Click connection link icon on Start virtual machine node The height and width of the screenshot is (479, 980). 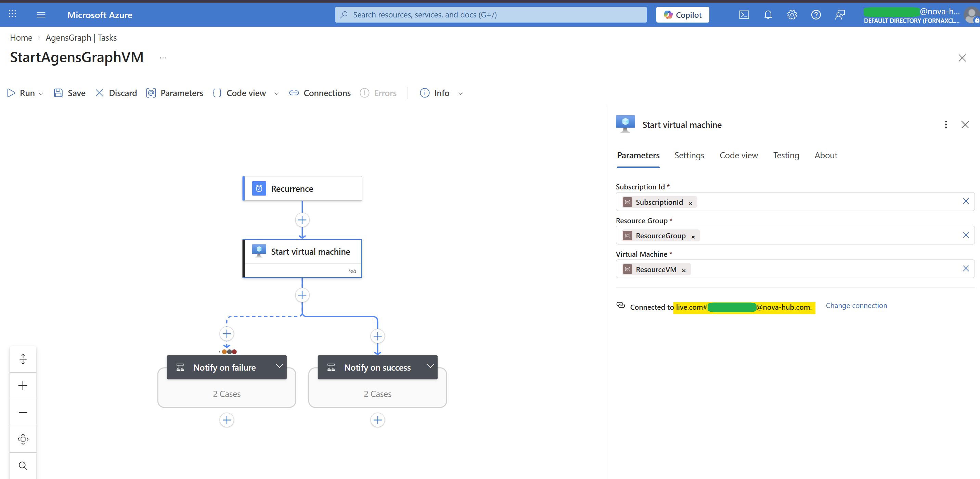[x=352, y=271]
